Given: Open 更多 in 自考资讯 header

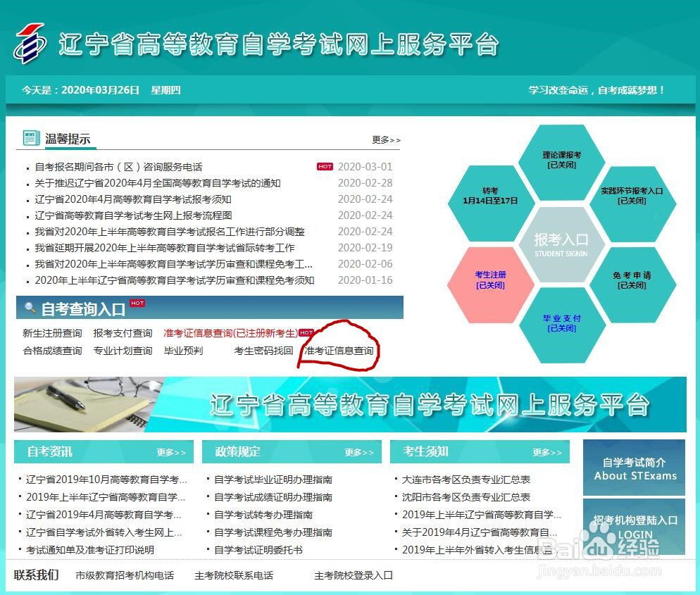Looking at the screenshot, I should point(171,453).
